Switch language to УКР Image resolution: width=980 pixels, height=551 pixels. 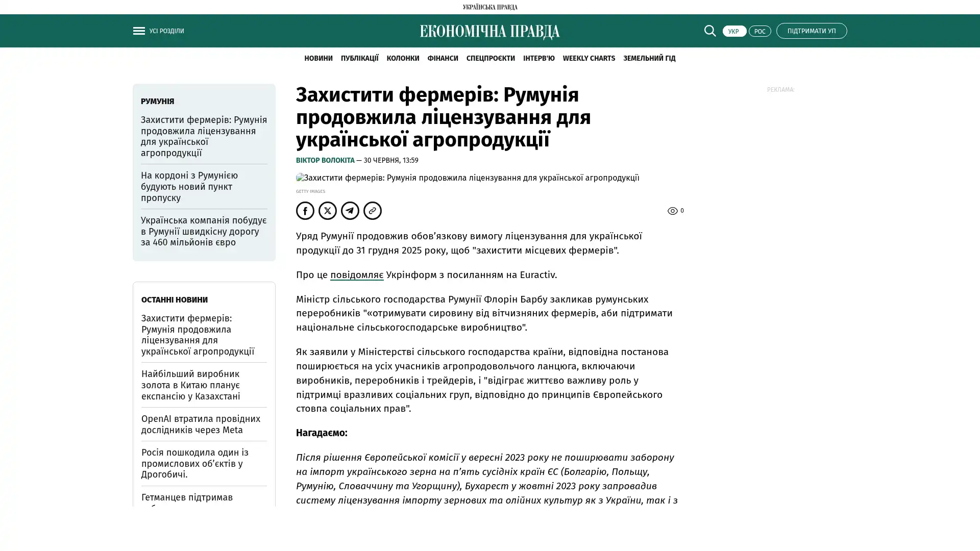pyautogui.click(x=734, y=31)
